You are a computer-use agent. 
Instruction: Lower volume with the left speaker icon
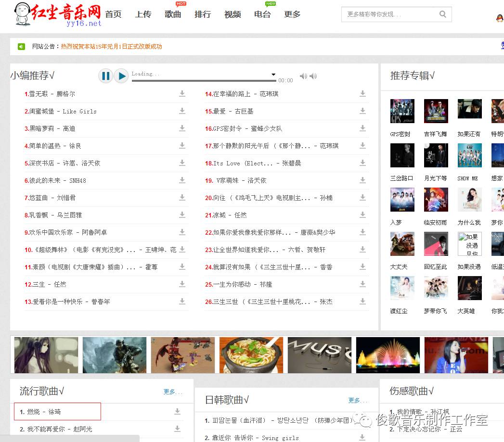click(x=303, y=76)
